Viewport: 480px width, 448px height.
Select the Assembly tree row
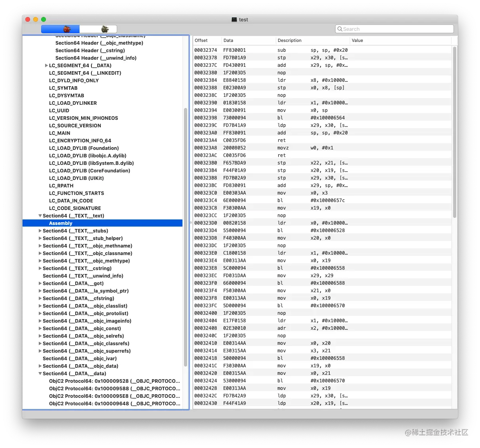(x=102, y=223)
